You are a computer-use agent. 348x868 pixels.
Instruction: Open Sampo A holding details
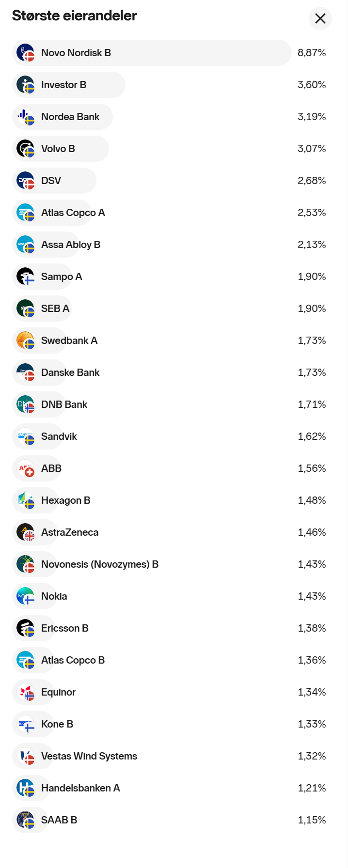[62, 277]
